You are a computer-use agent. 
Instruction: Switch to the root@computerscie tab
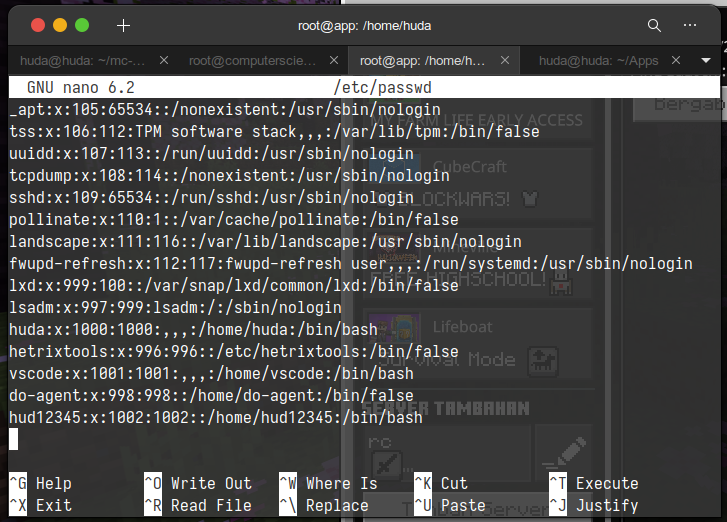250,61
